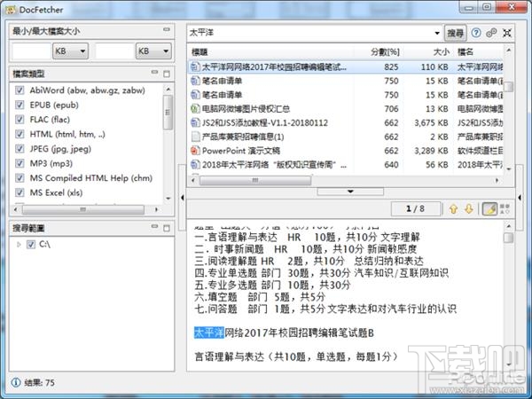Click the DocFetcher title bar icon

tap(11, 10)
